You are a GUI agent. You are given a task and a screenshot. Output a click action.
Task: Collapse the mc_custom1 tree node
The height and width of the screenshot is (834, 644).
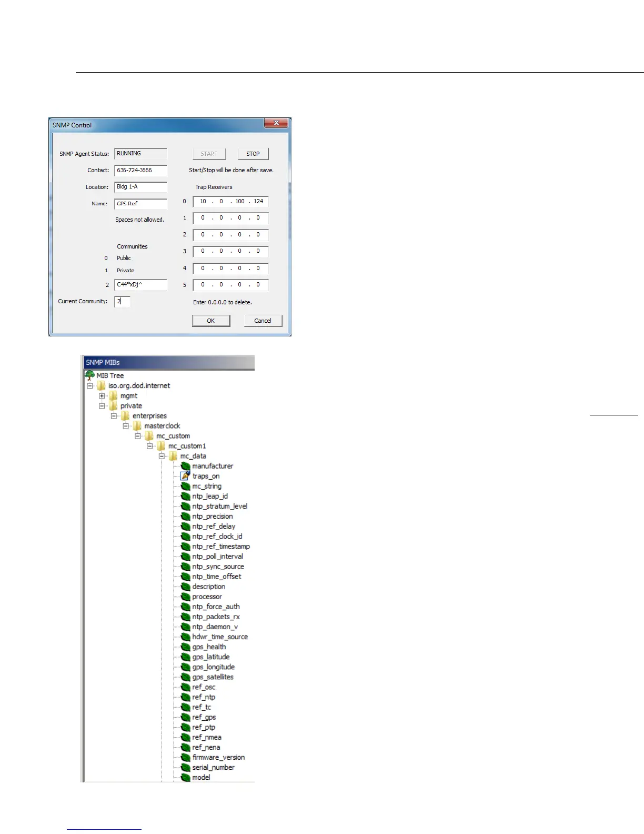(x=150, y=446)
